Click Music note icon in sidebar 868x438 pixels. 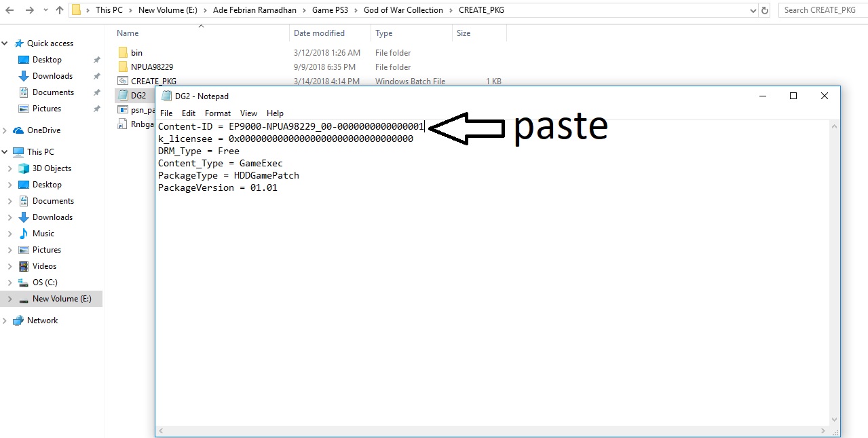click(24, 234)
